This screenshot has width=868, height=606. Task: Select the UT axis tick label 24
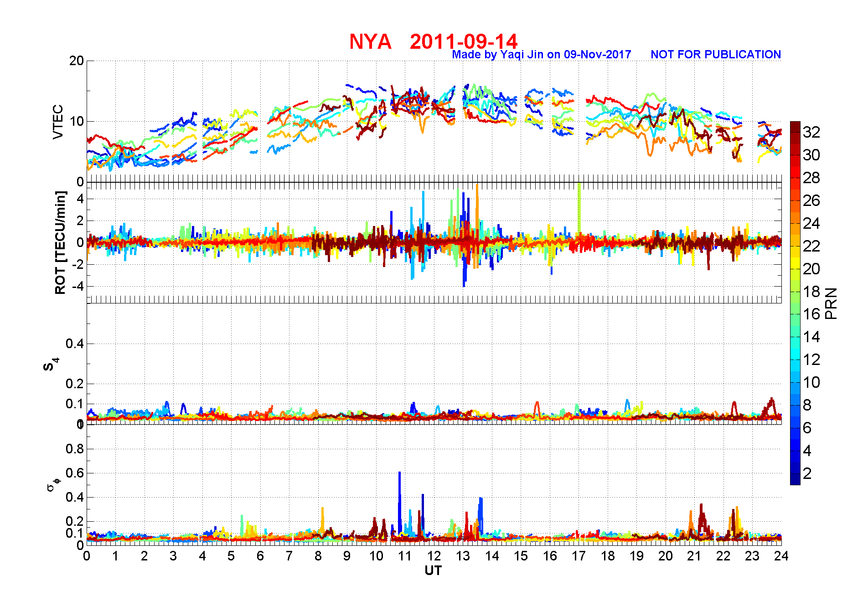pyautogui.click(x=781, y=556)
